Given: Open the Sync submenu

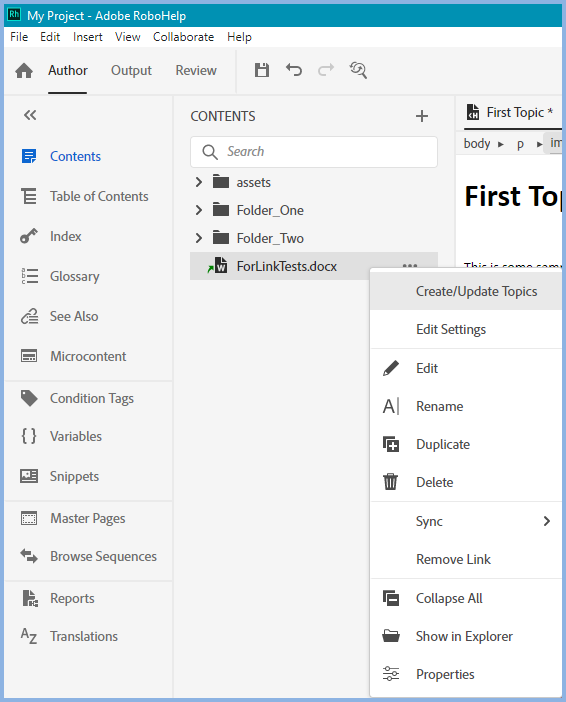Looking at the screenshot, I should click(x=466, y=521).
